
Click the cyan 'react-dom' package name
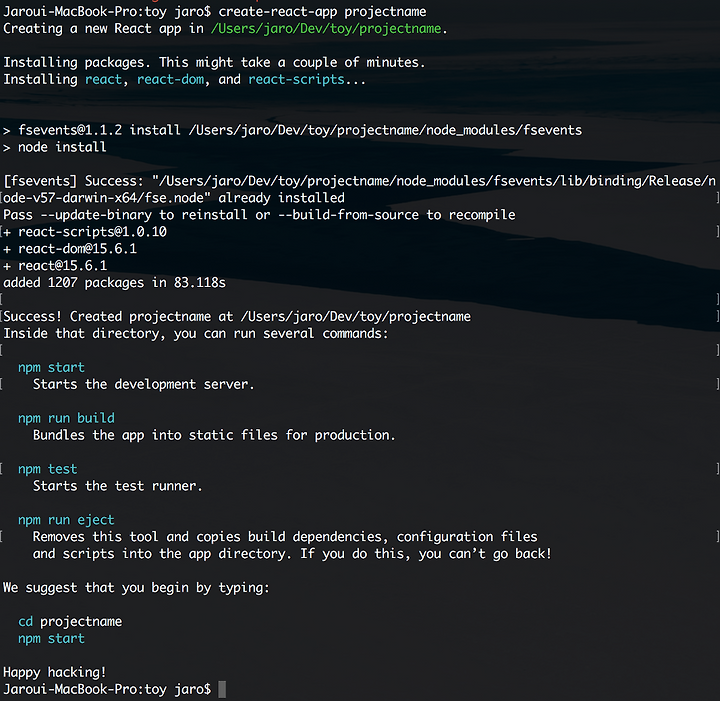[x=170, y=79]
